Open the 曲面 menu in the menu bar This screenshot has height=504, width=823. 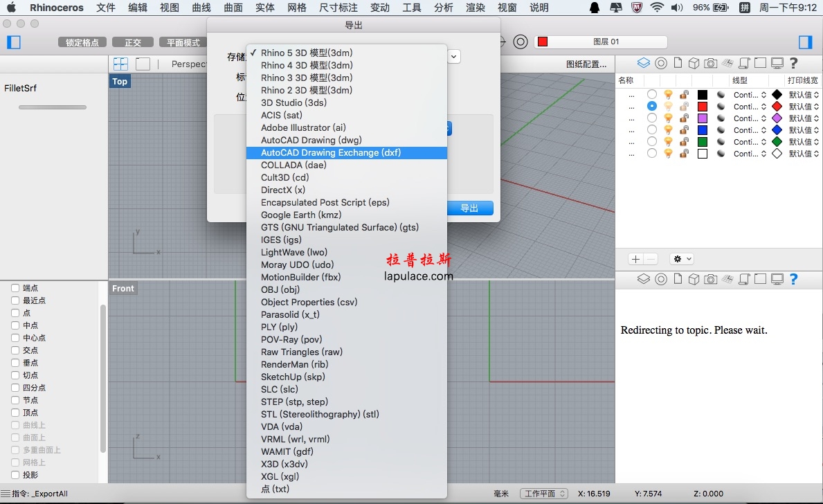233,8
